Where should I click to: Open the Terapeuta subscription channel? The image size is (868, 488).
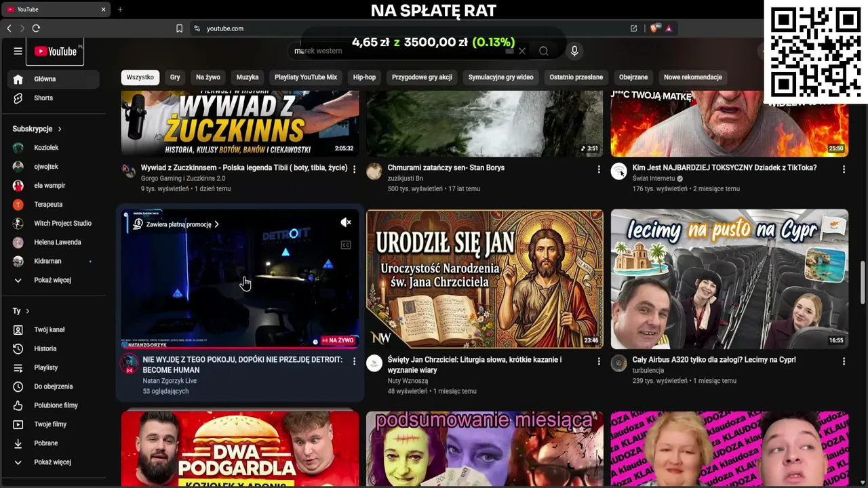pos(54,205)
